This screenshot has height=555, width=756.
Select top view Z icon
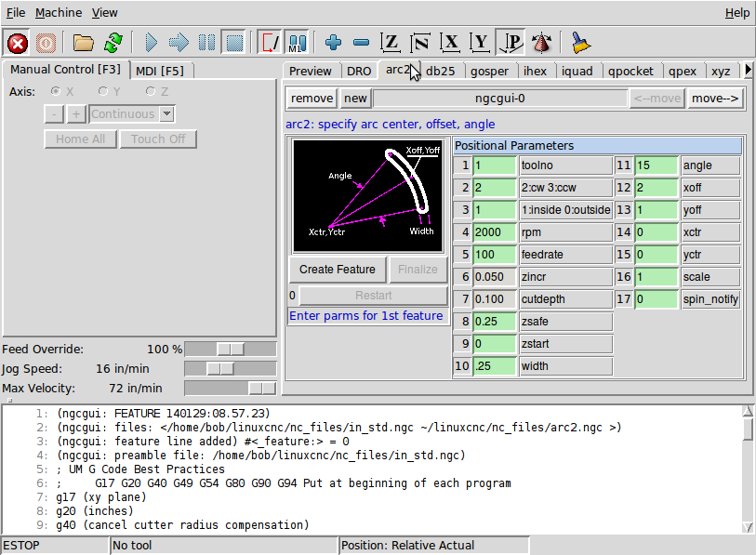(x=390, y=44)
